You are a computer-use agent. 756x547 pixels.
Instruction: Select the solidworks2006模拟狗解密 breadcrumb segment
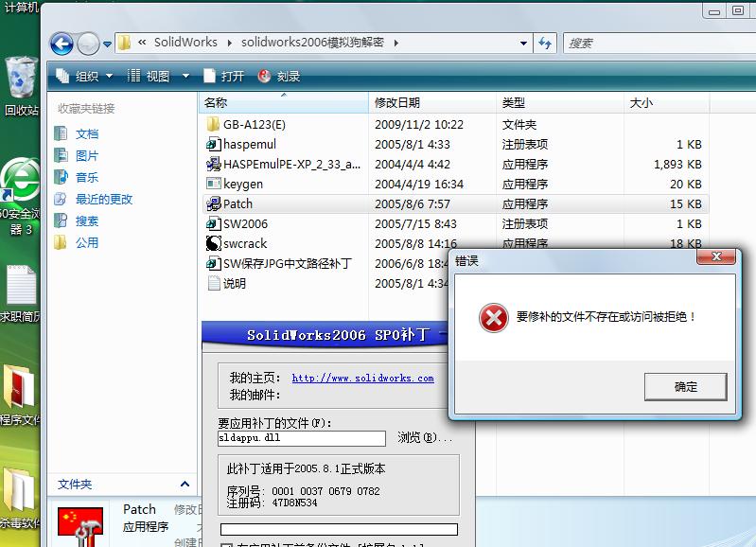tap(312, 43)
